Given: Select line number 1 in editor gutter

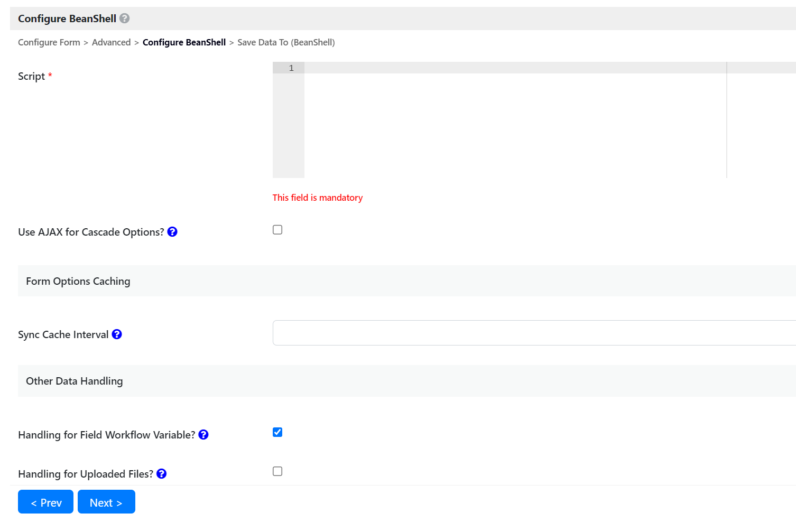Looking at the screenshot, I should [x=291, y=68].
